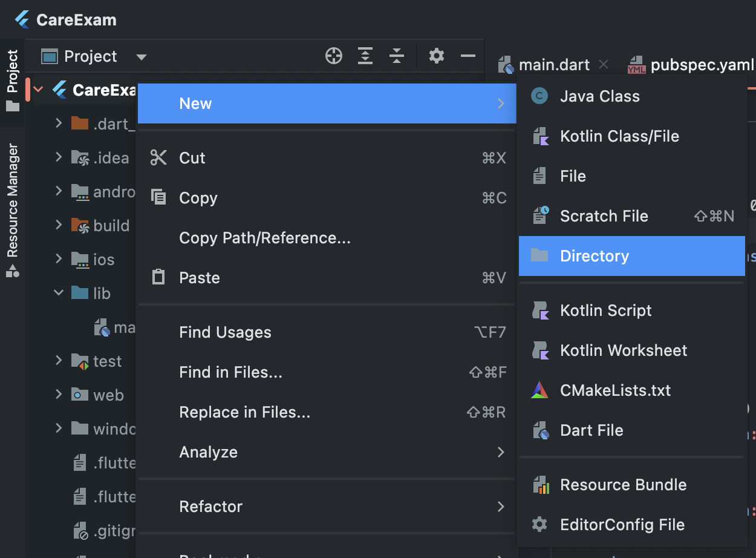Collapse the CareExam root project node
This screenshot has height=558, width=756.
pos(38,90)
